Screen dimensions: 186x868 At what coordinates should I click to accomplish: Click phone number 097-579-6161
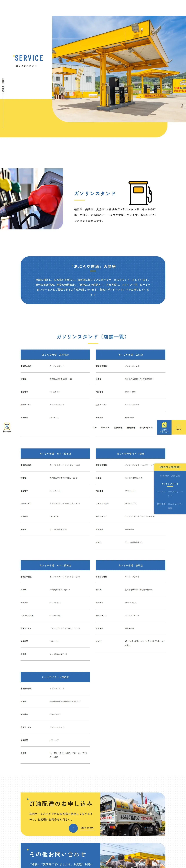[130, 491]
